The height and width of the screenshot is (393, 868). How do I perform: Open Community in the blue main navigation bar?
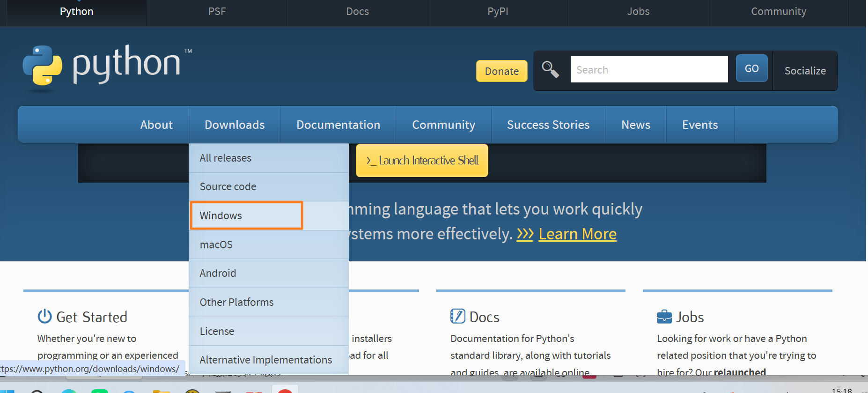[x=443, y=125]
